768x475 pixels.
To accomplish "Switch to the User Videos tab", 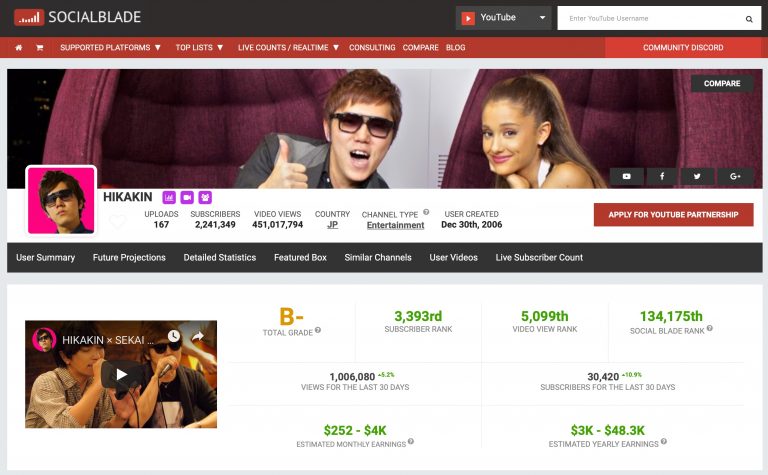I will 454,258.
